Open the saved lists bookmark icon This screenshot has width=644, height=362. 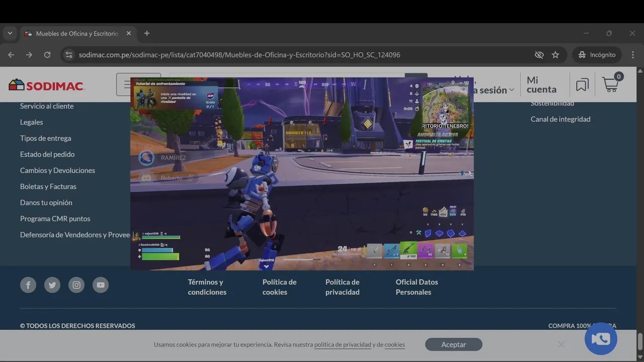pos(582,85)
